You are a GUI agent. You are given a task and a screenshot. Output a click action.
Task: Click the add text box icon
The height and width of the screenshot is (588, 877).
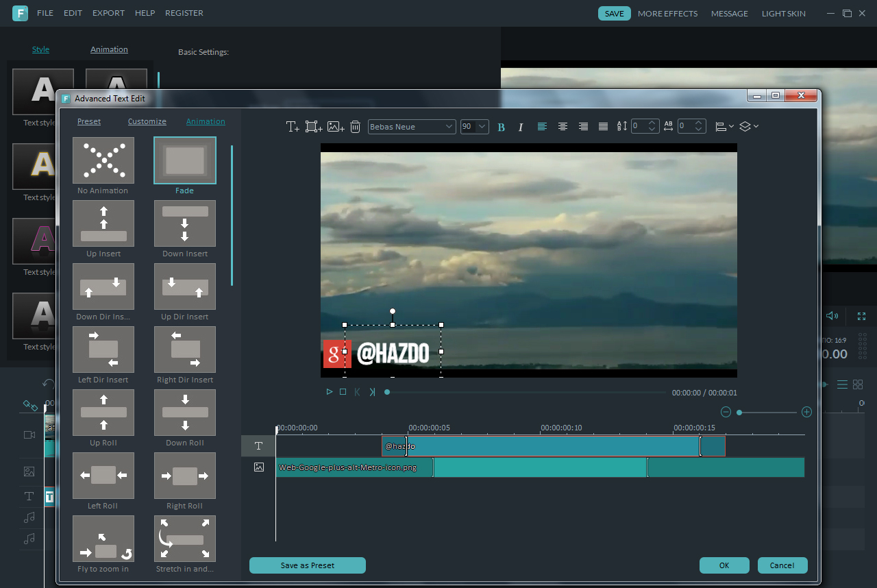pos(293,126)
